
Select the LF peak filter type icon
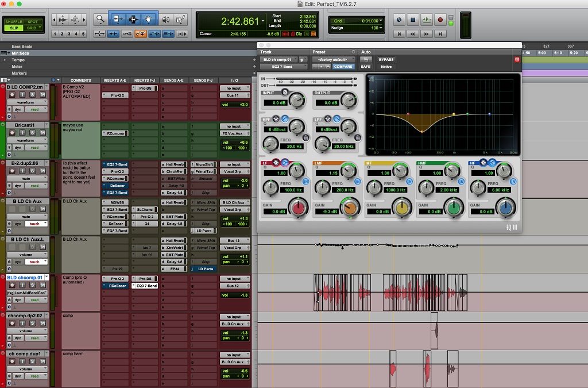tap(276, 163)
